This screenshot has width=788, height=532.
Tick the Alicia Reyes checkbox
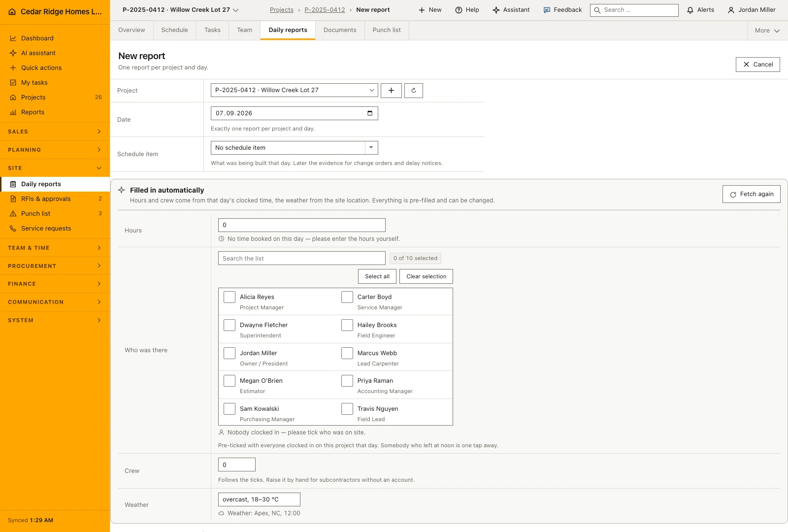tap(230, 297)
